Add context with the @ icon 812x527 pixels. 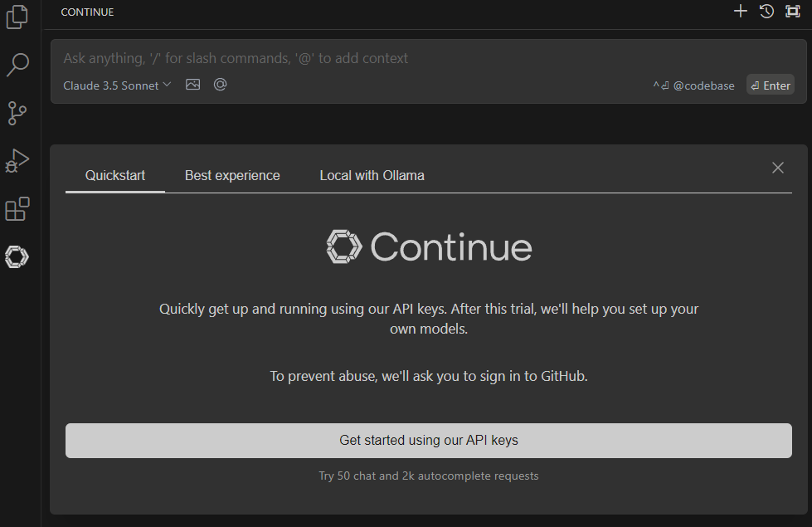[220, 85]
